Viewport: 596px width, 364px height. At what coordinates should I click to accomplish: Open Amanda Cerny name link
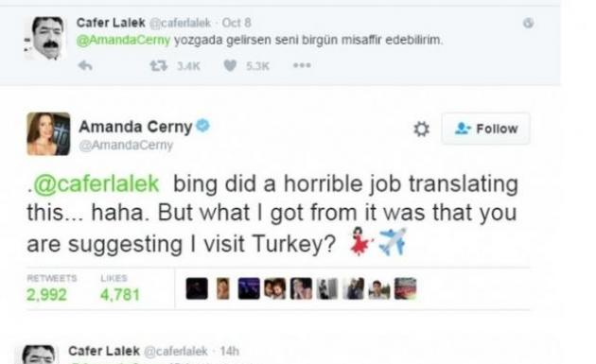tap(135, 127)
